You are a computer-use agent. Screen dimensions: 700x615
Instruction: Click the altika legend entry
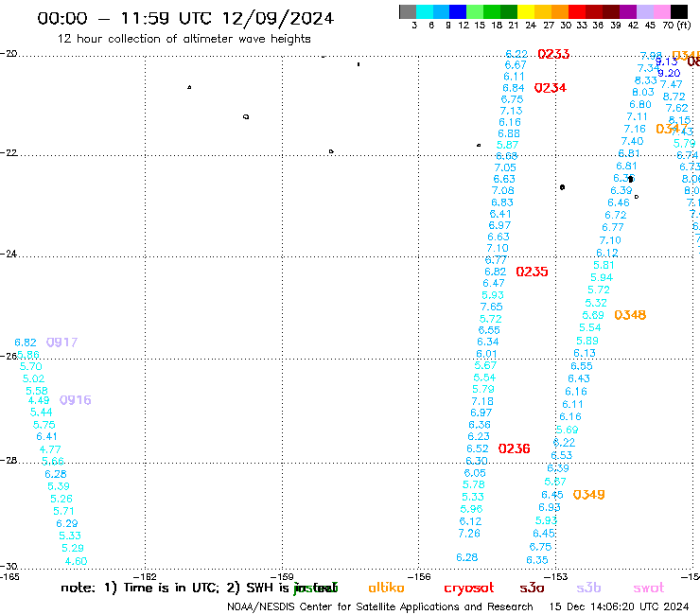[386, 588]
